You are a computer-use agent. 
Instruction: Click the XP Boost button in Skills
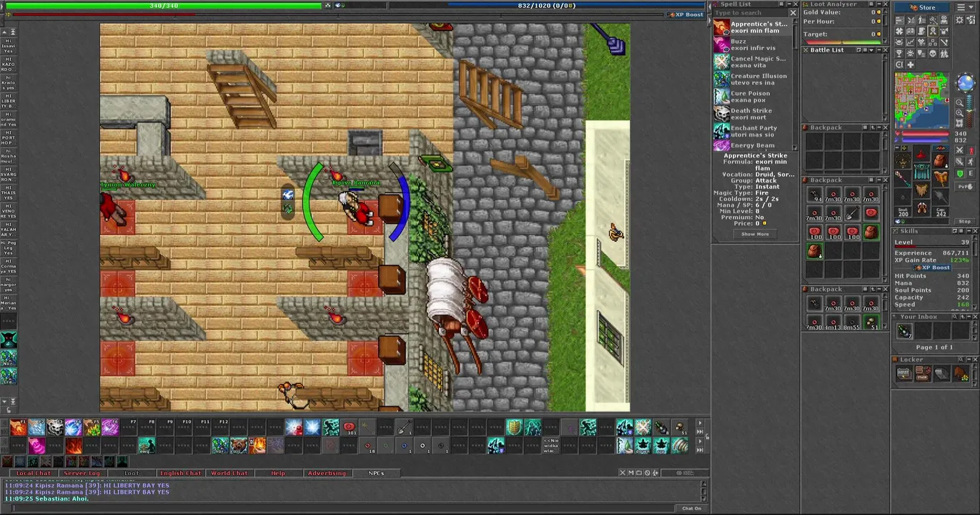(931, 268)
